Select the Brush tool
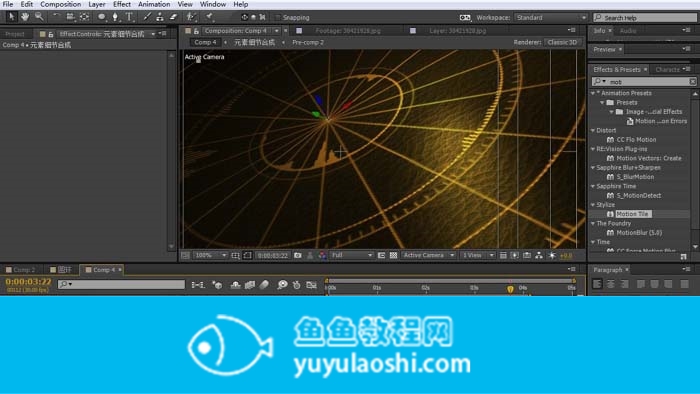700x394 pixels. pyautogui.click(x=146, y=17)
